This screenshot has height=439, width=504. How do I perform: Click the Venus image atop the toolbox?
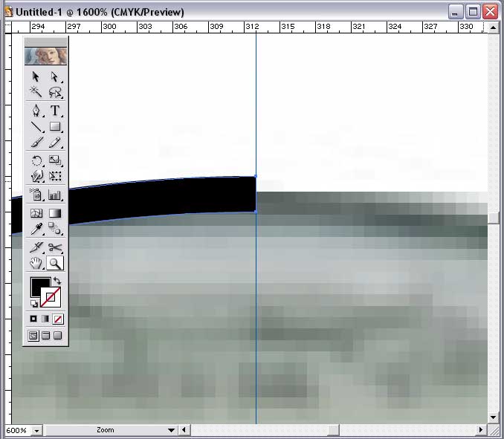coord(45,56)
